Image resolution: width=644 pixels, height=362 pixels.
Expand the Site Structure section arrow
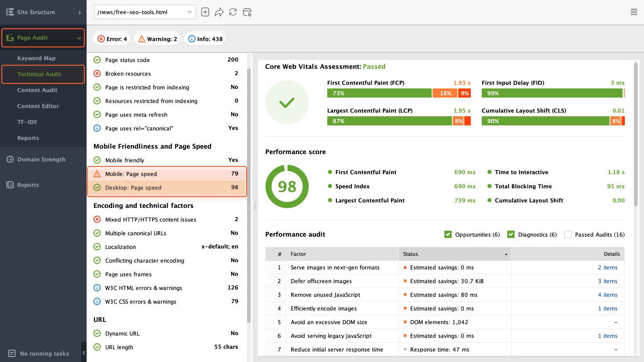coord(79,12)
